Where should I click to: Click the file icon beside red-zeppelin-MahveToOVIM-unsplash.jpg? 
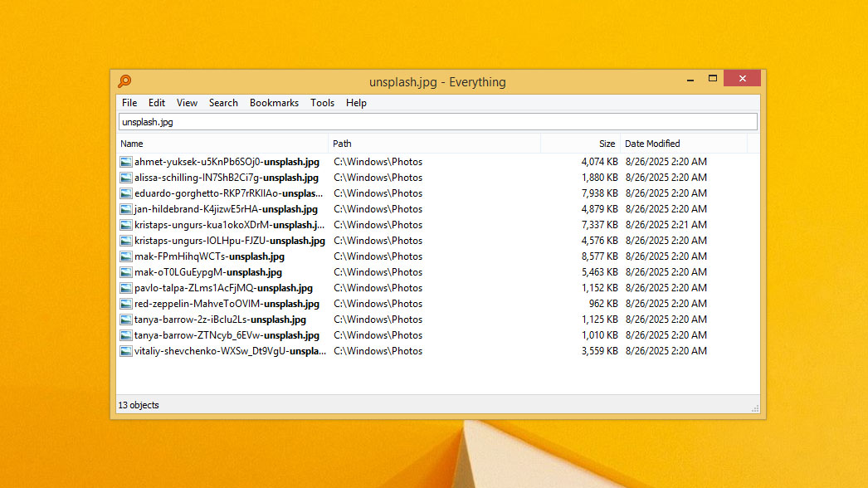(x=125, y=303)
